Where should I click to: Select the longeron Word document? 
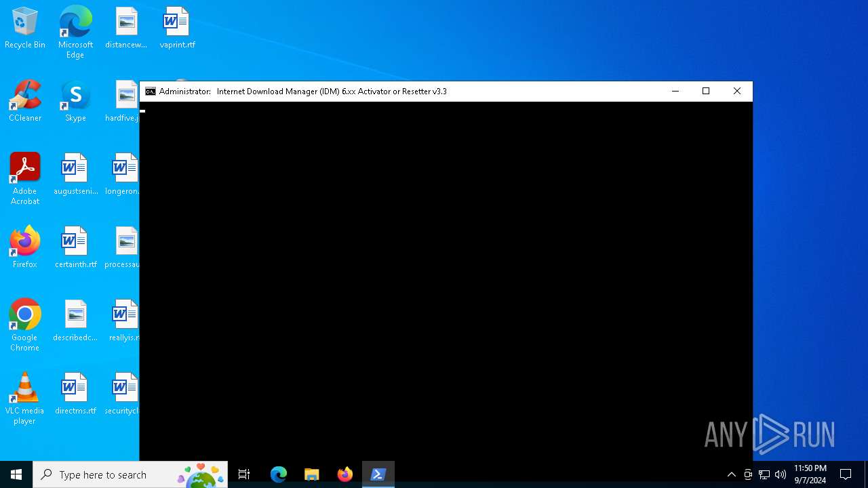click(x=123, y=175)
